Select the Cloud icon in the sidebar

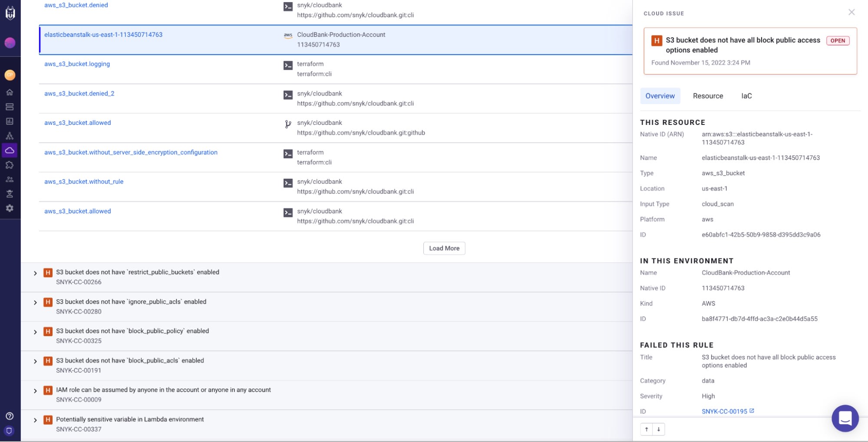click(10, 150)
